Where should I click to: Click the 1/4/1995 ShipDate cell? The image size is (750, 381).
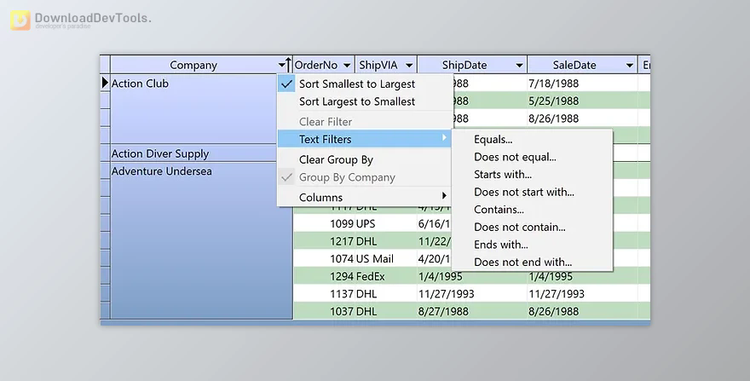pos(472,276)
